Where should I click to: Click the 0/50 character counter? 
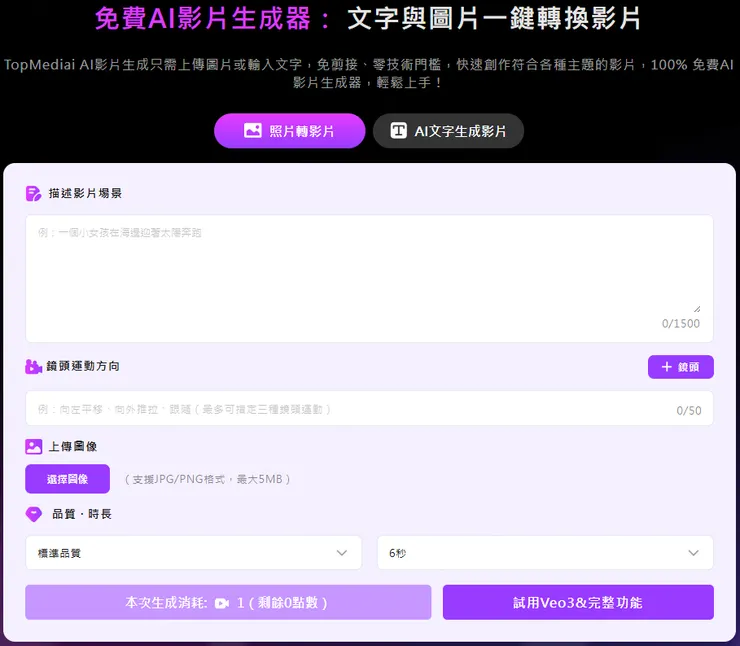689,411
